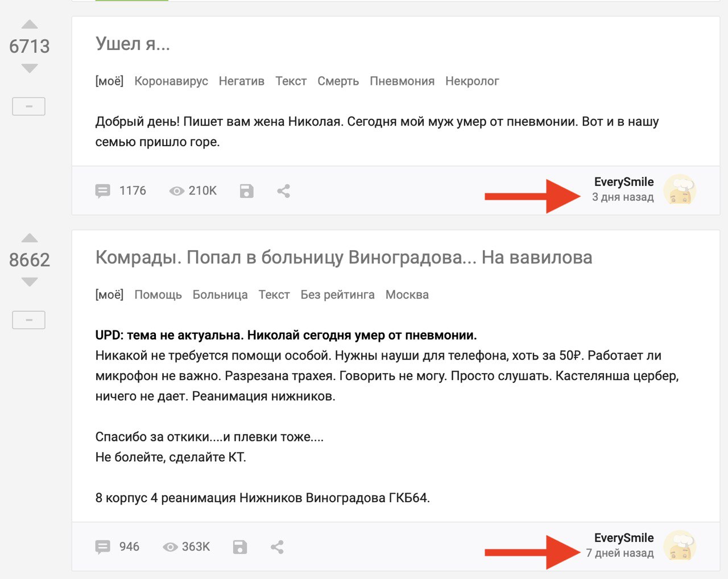Screen dimensions: 728x579
Task: Choose the "Без рейтинга" tag
Action: [337, 295]
